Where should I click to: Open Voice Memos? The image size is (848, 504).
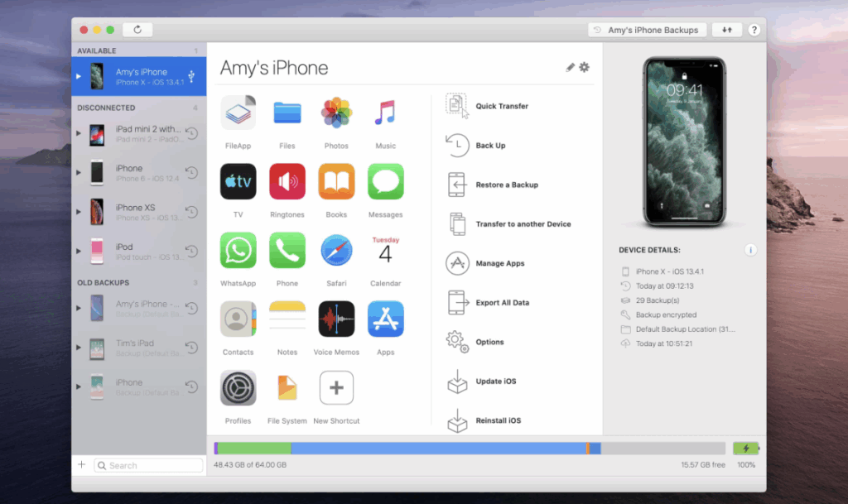tap(336, 319)
